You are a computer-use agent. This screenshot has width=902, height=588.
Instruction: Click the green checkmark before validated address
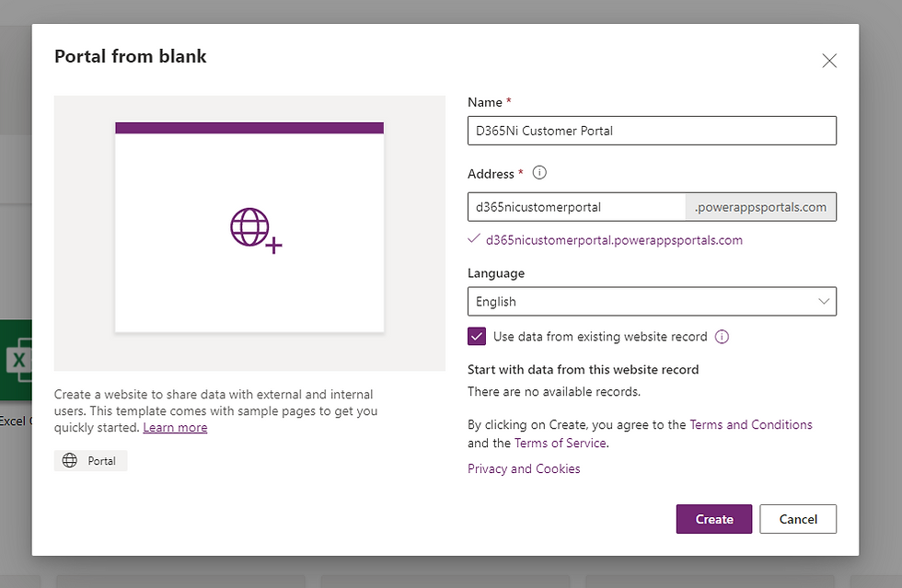[473, 239]
